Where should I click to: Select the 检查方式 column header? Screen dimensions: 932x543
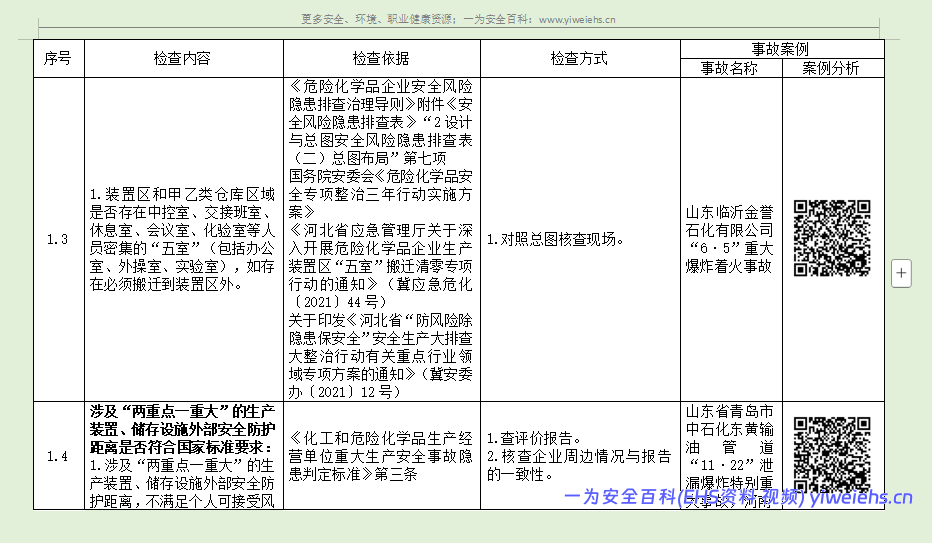click(x=579, y=59)
